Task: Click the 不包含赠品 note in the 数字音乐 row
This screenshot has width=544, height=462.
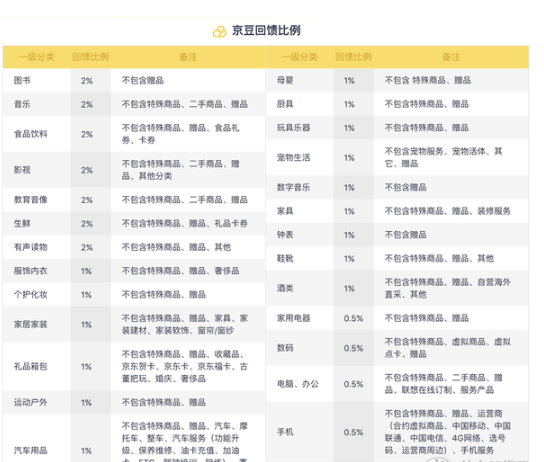Action: (406, 187)
